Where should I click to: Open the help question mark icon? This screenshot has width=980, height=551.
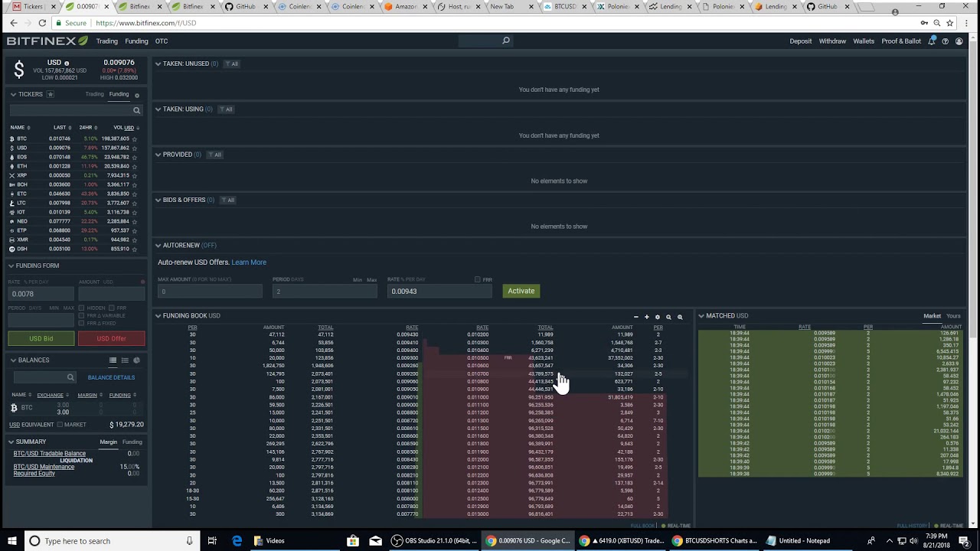[x=946, y=41]
